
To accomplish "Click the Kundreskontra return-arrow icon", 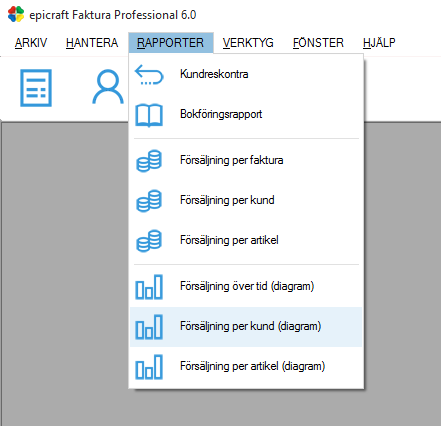I will click(x=149, y=74).
